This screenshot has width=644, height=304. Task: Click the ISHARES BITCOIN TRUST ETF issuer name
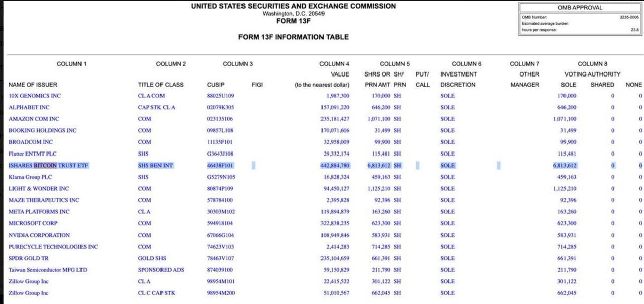point(48,166)
